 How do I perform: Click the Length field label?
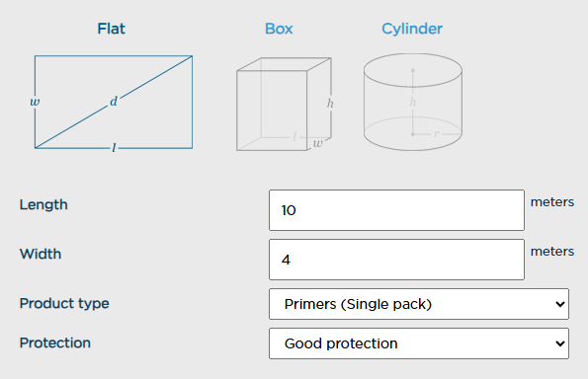click(x=43, y=205)
